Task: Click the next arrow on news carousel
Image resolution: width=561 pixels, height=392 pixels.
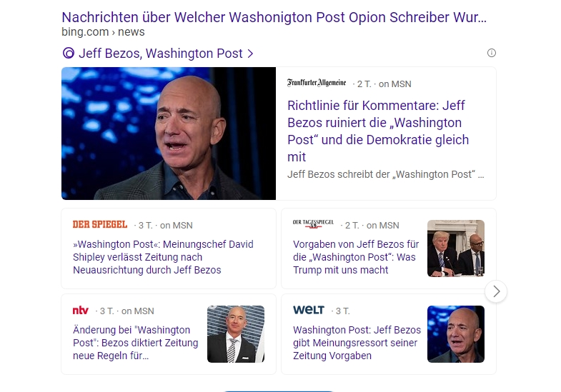Action: click(x=496, y=291)
